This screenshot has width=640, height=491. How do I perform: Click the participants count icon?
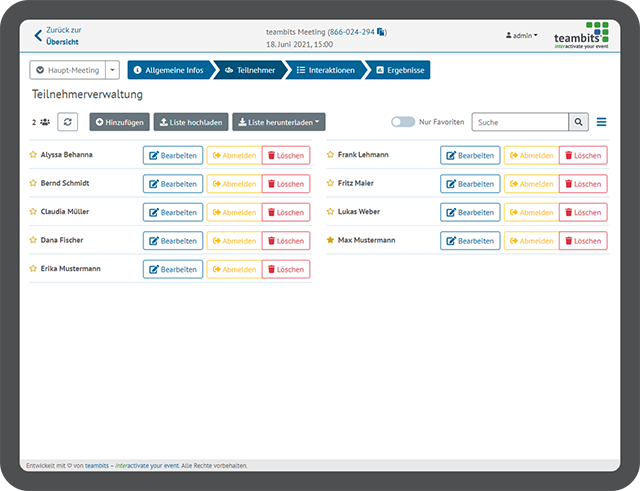[x=45, y=122]
